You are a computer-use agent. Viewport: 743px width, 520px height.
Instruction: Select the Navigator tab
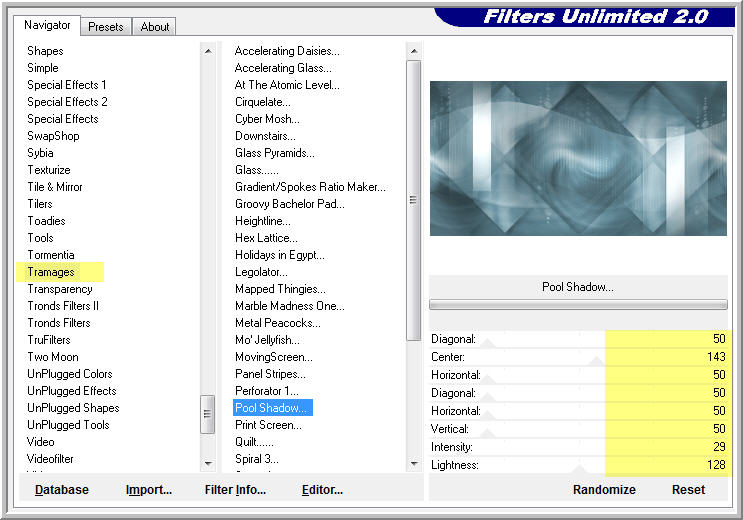click(47, 25)
